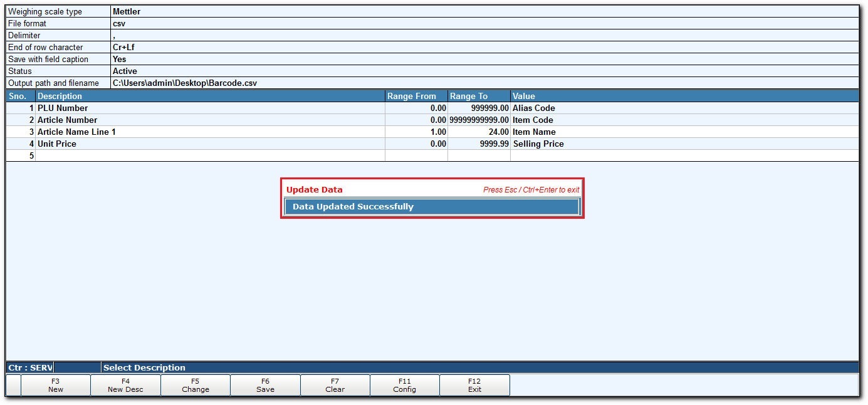Select the PLU Number description row
This screenshot has width=868, height=405.
pyautogui.click(x=210, y=108)
